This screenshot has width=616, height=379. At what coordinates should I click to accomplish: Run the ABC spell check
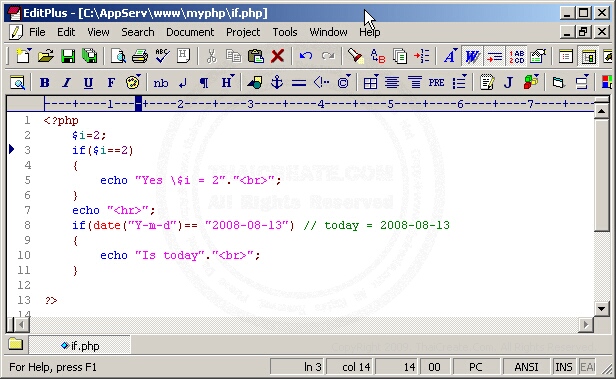point(162,56)
